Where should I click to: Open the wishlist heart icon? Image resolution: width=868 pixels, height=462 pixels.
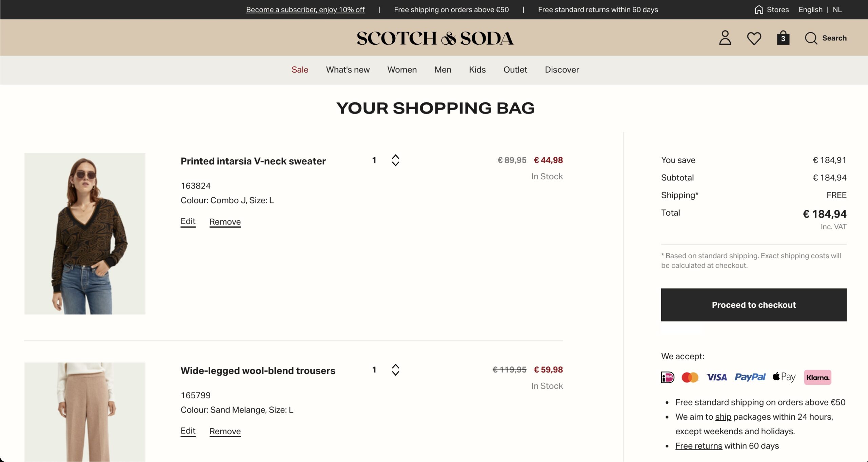pyautogui.click(x=754, y=38)
